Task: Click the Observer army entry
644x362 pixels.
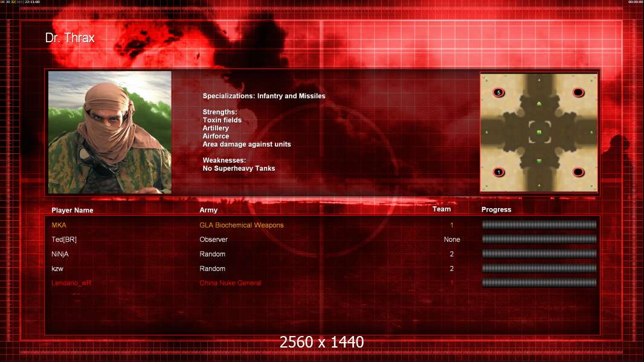Action: pyautogui.click(x=214, y=240)
